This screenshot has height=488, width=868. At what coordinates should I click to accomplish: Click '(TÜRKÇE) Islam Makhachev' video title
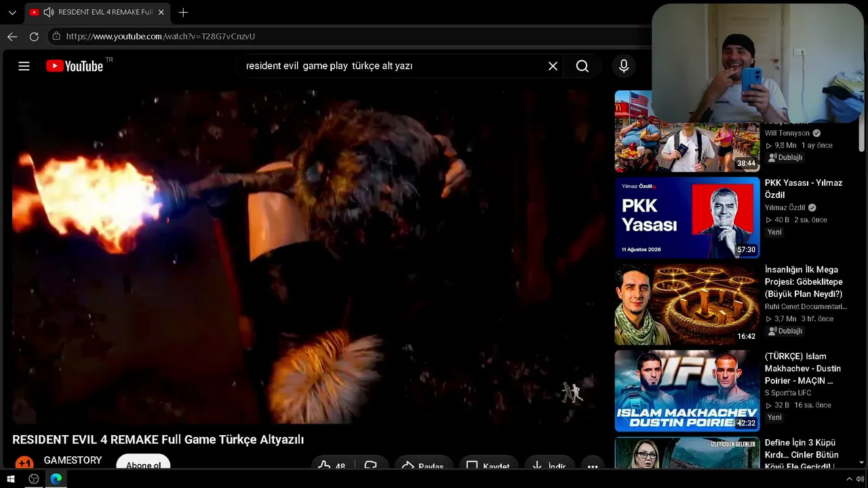tap(803, 369)
